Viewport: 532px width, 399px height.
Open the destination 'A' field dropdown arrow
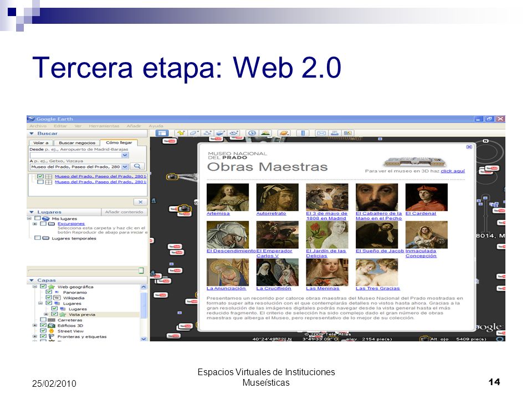(x=125, y=167)
